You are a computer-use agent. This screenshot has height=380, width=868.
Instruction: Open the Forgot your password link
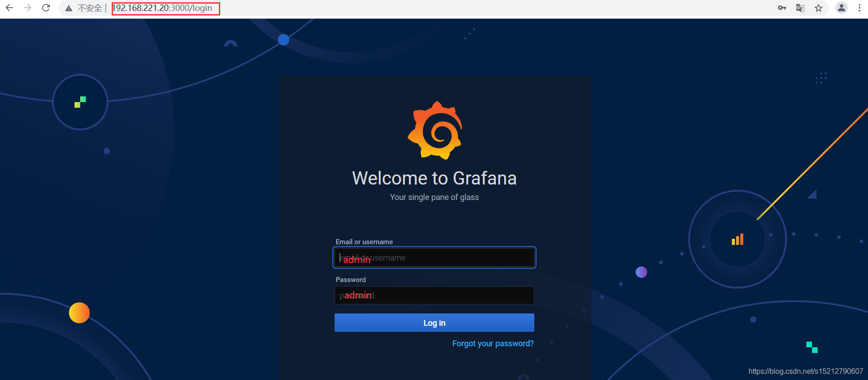tap(493, 344)
